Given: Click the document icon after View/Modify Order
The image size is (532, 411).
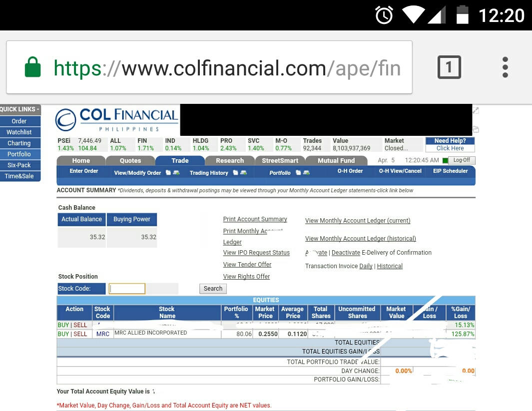Looking at the screenshot, I should tap(168, 173).
